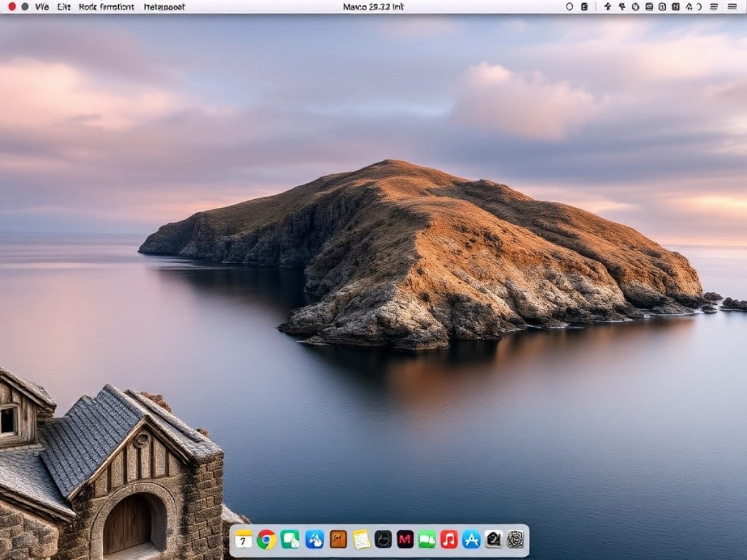Open the blue weather-style app in the Dock

coord(314,541)
